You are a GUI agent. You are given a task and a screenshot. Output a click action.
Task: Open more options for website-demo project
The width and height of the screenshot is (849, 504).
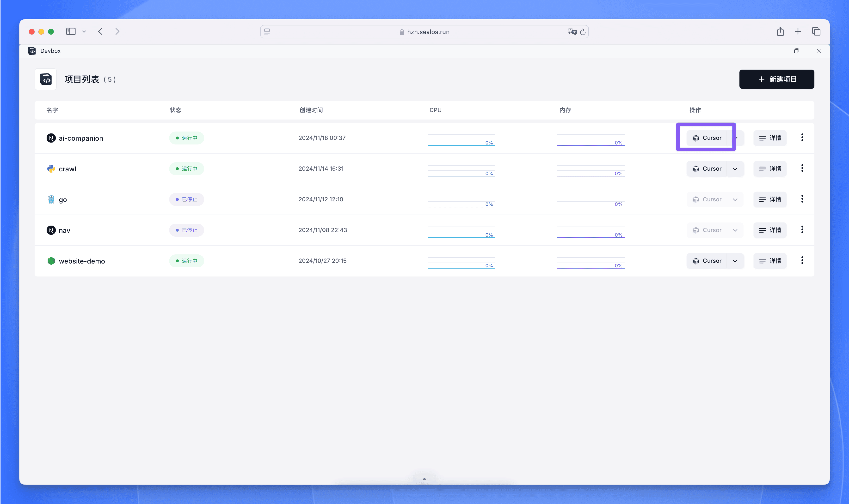[802, 260]
